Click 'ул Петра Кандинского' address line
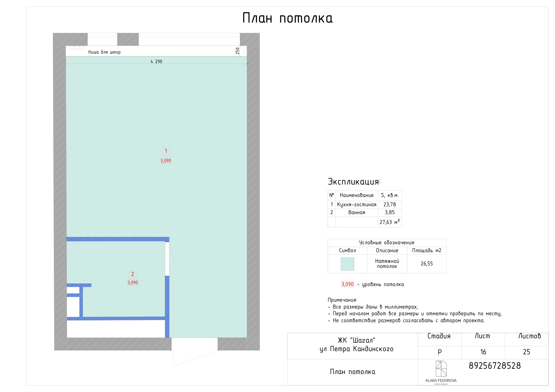 [x=356, y=349]
